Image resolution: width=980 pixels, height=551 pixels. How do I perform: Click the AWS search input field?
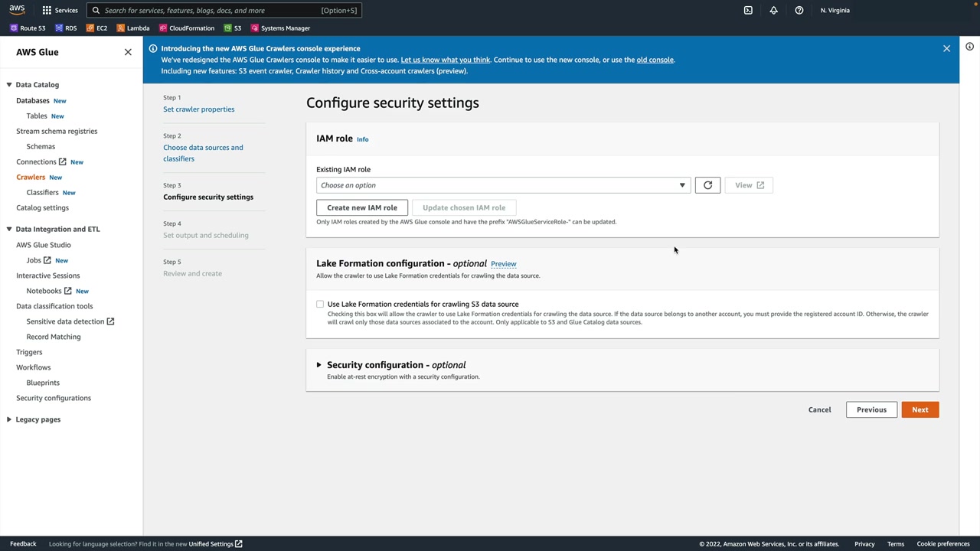(222, 11)
